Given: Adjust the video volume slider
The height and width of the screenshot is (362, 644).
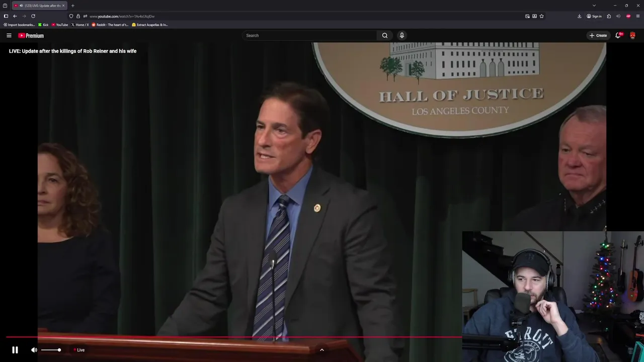Looking at the screenshot, I should tap(51, 350).
